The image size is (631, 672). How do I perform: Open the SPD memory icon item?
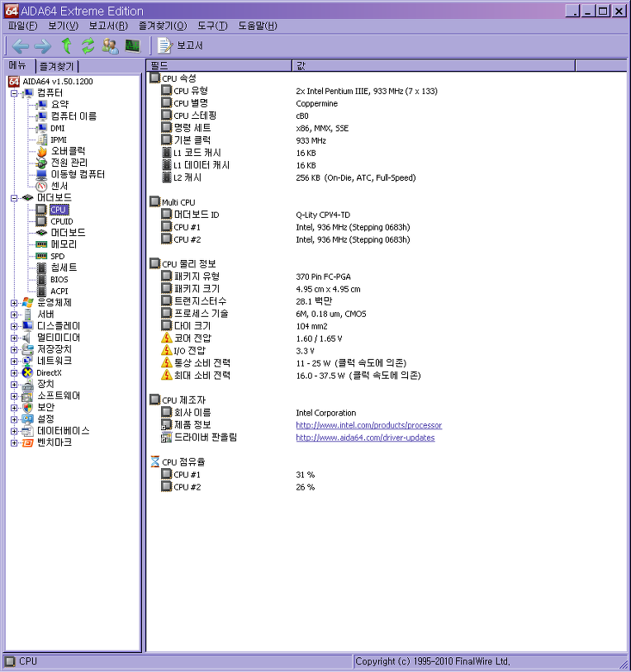pos(41,256)
